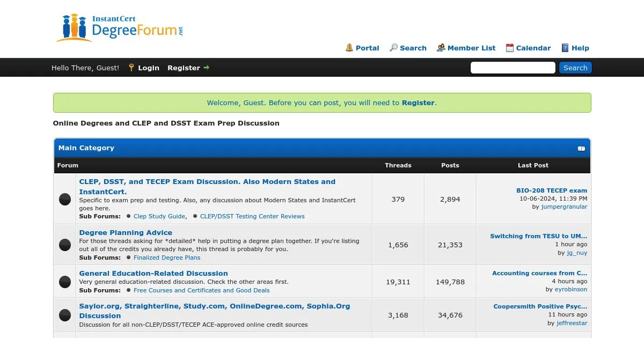Click the magnifier icon beside Search
Image resolution: width=644 pixels, height=338 pixels.
tap(393, 48)
